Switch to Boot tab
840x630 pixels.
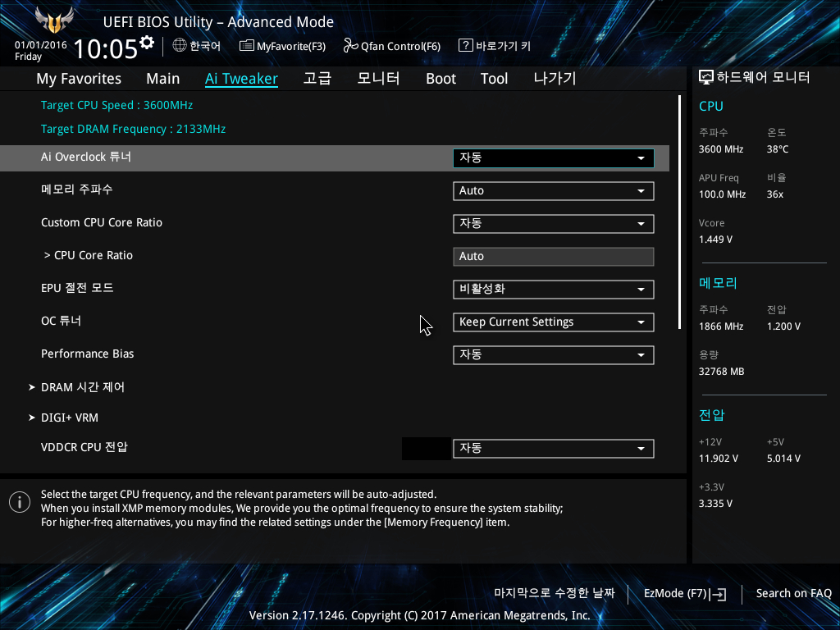(x=441, y=79)
